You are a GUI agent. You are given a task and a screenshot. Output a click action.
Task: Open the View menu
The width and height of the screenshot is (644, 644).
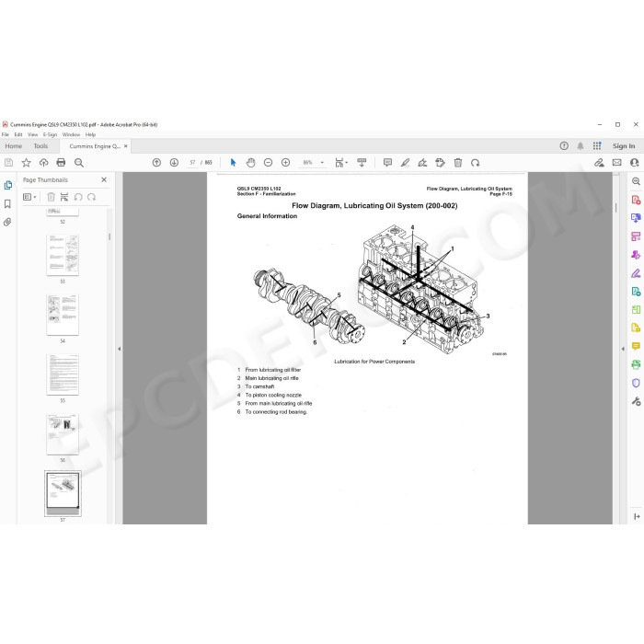[32, 134]
